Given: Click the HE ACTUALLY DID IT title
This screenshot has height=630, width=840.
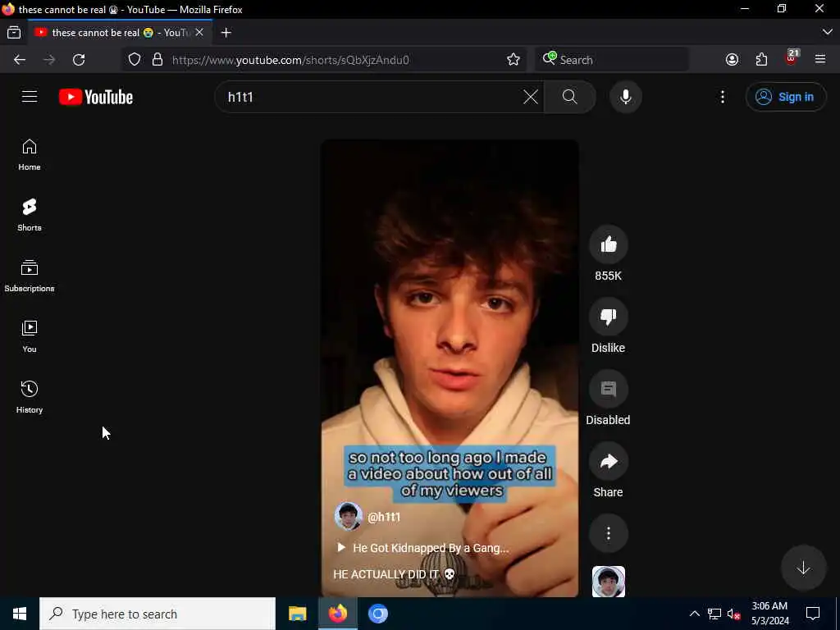Looking at the screenshot, I should 395,574.
